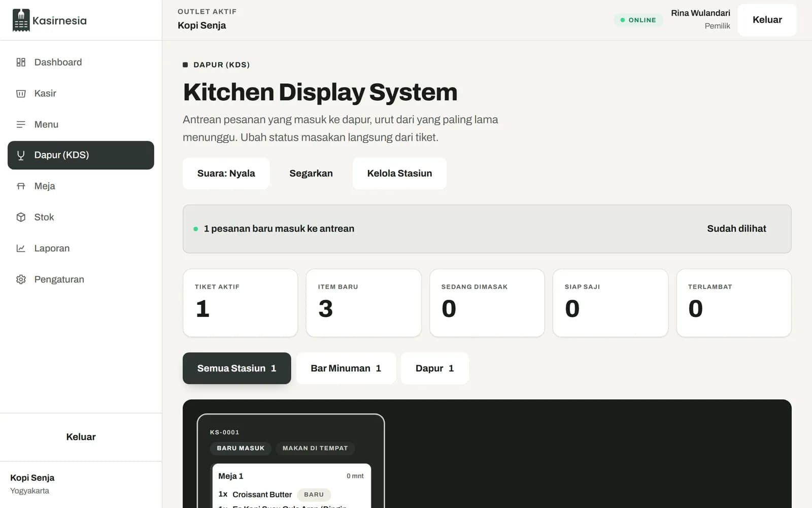Click the Kasirnesia logo icon
Image resolution: width=812 pixels, height=508 pixels.
[21, 20]
